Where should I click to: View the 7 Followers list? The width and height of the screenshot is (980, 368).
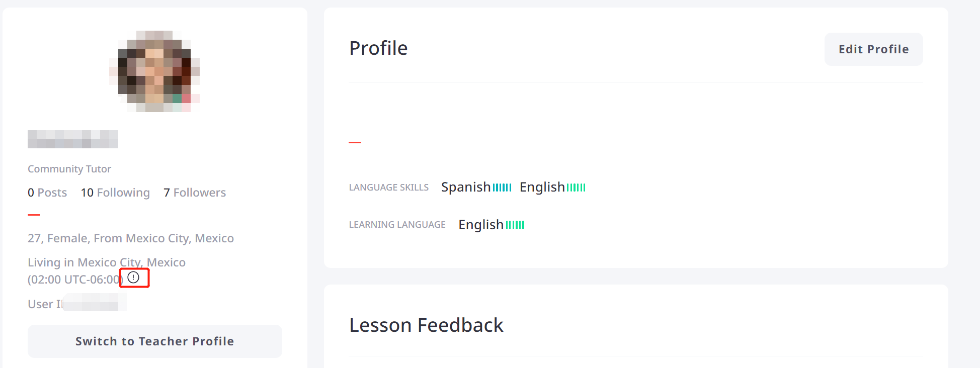point(195,193)
